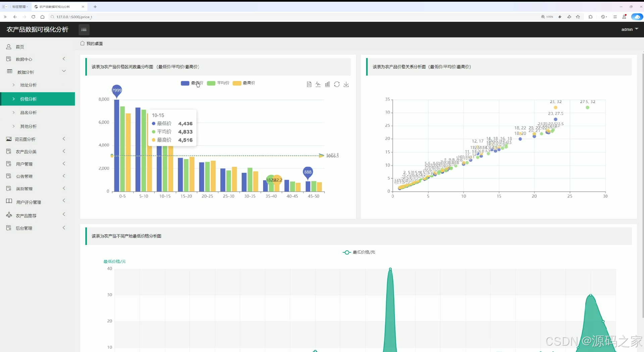
Task: Open browser home page icon
Action: click(42, 17)
